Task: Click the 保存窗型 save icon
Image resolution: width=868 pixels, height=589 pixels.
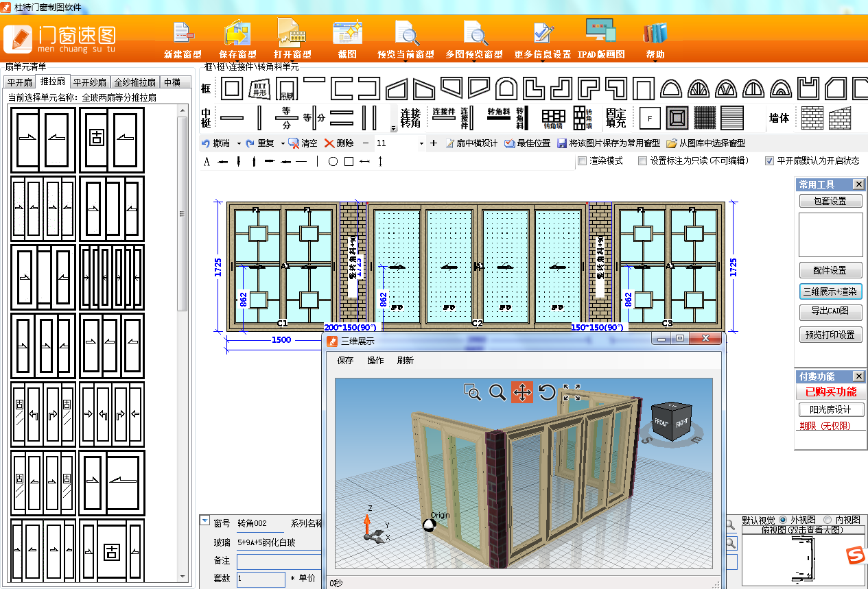Action: tap(237, 33)
